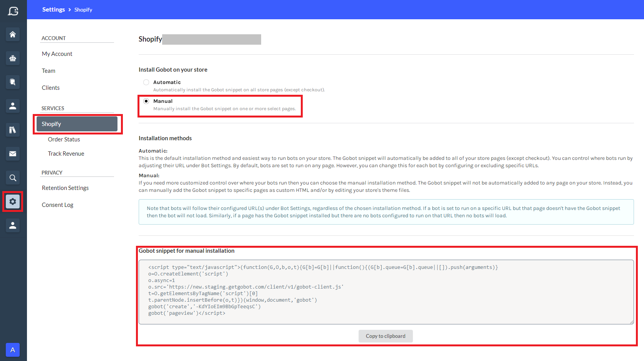
Task: Click the Settings breadcrumb link
Action: 54,10
